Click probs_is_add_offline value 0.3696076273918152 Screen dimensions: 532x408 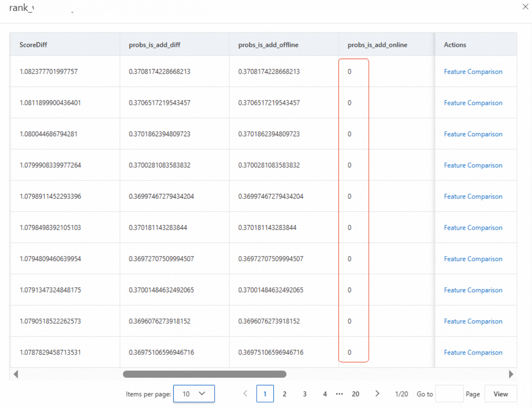pyautogui.click(x=269, y=321)
